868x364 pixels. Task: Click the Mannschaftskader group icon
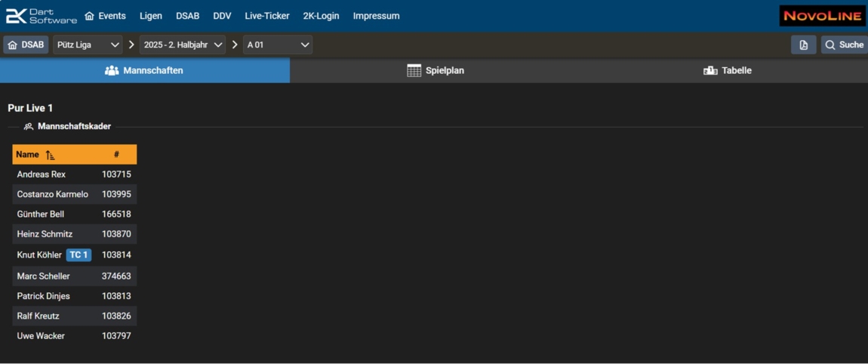[29, 127]
